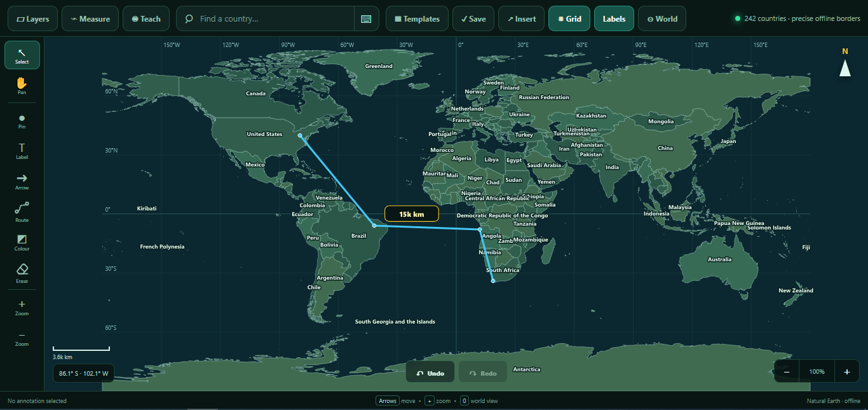Choose the Route tool
868x410 pixels.
click(22, 212)
